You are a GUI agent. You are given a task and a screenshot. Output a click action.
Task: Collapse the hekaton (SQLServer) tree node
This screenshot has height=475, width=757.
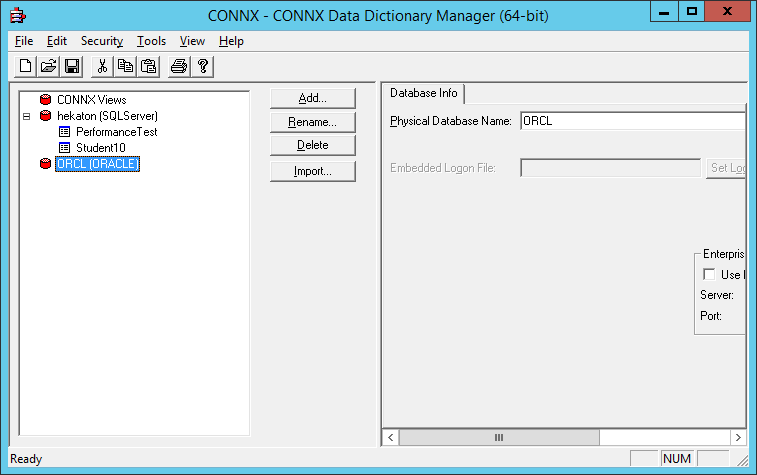click(x=27, y=116)
